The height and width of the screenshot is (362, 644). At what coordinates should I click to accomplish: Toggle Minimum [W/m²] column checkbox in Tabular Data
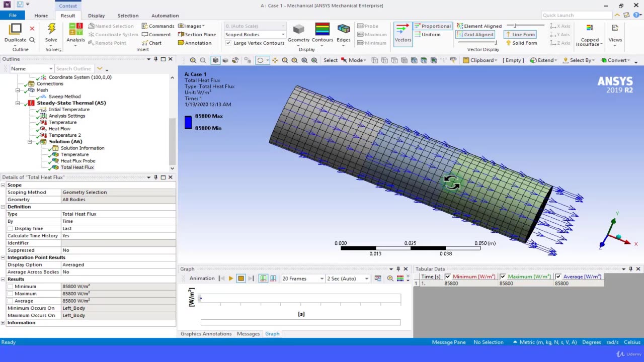(448, 277)
